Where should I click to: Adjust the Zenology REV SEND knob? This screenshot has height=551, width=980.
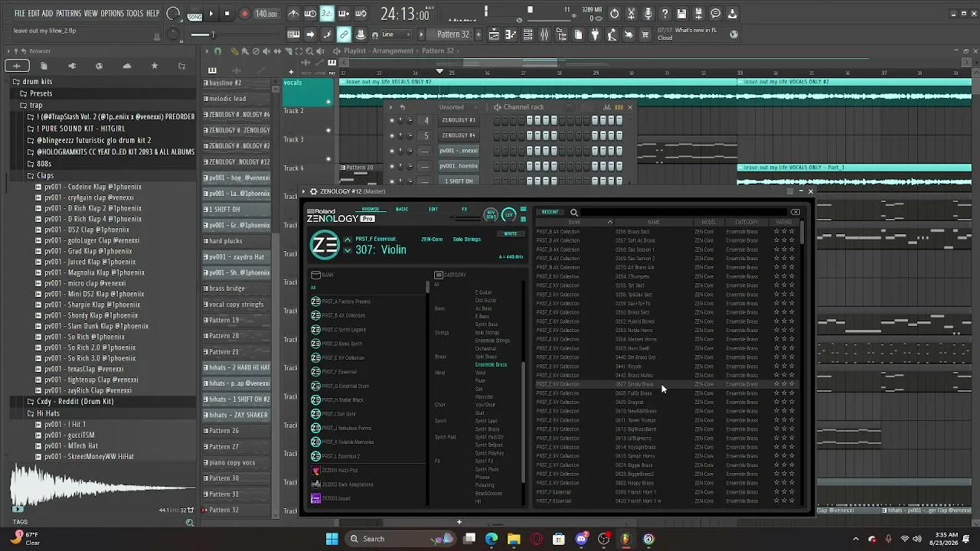point(491,215)
